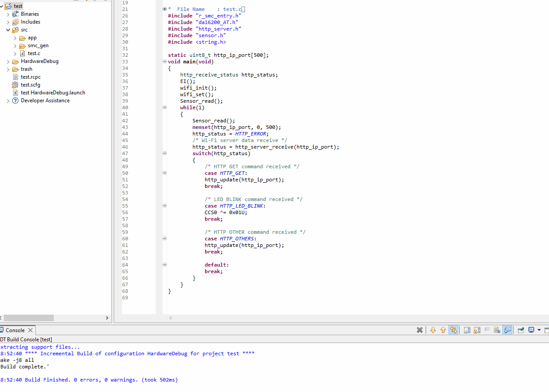The width and height of the screenshot is (549, 392).
Task: Select the Console tab
Action: pyautogui.click(x=15, y=330)
